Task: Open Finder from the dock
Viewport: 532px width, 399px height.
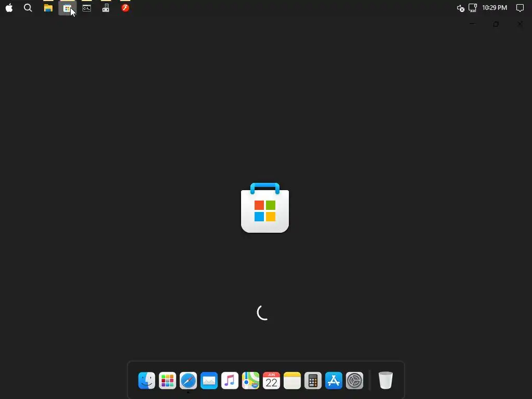Action: (x=147, y=380)
